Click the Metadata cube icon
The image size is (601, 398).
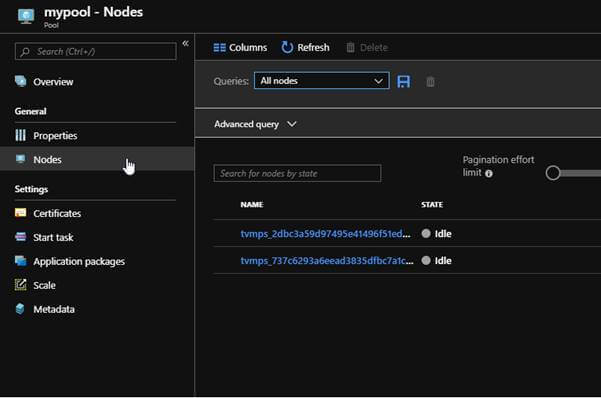[20, 309]
